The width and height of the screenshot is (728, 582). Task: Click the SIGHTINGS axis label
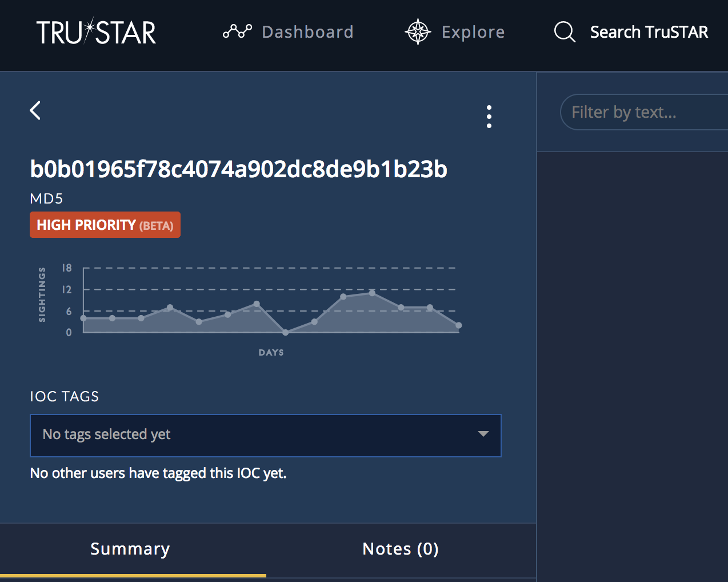42,294
